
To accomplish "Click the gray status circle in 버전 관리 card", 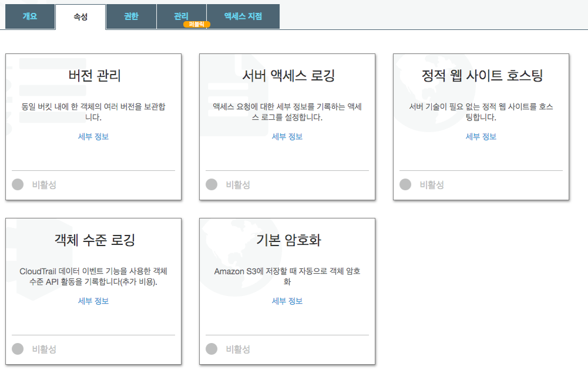I will [x=18, y=184].
